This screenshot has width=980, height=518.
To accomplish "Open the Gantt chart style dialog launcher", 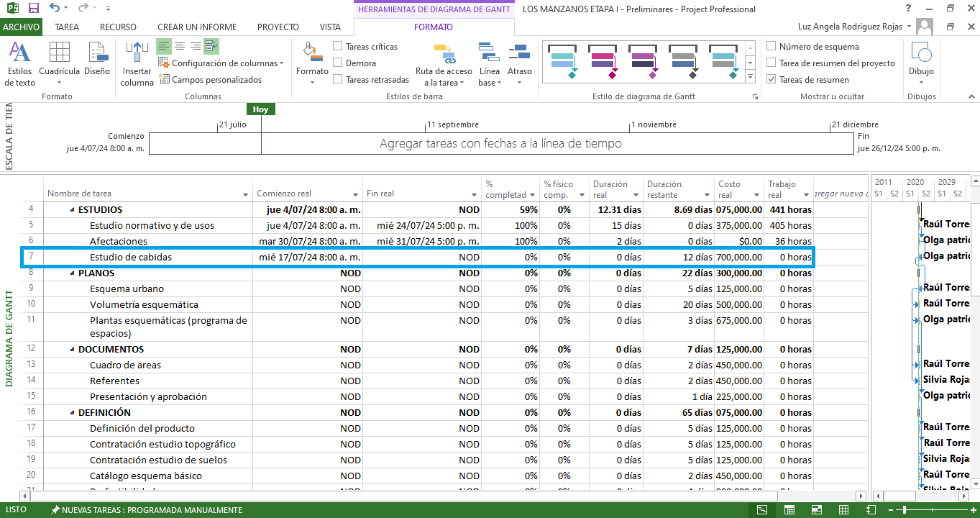I will tap(755, 96).
